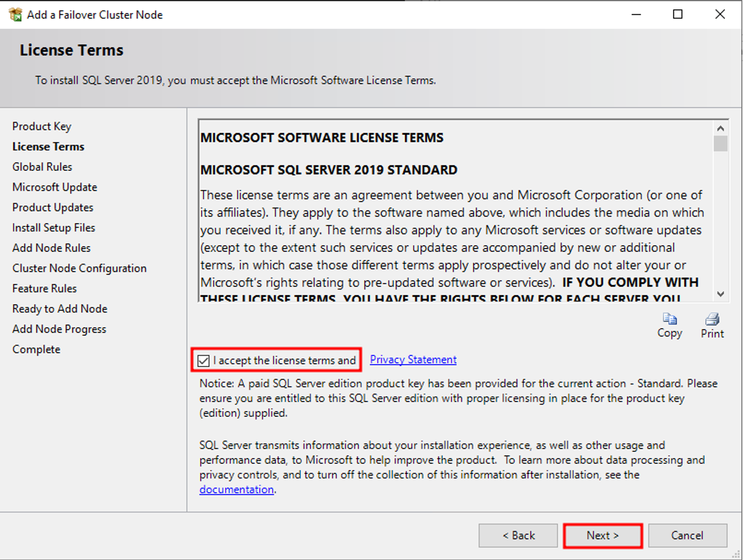
Task: Click the license text scroll up arrow
Action: (720, 128)
